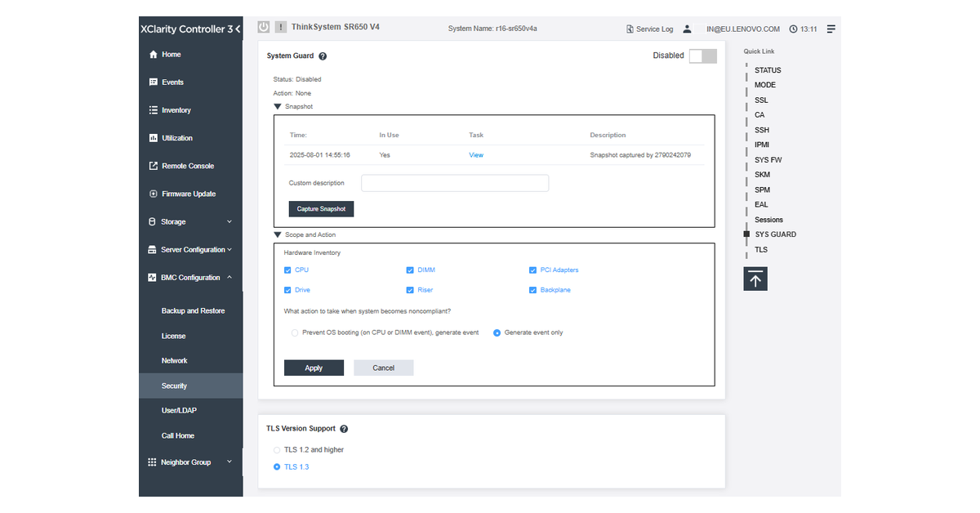Click TLS Version Support help icon
This screenshot has height=513, width=980.
(x=344, y=429)
